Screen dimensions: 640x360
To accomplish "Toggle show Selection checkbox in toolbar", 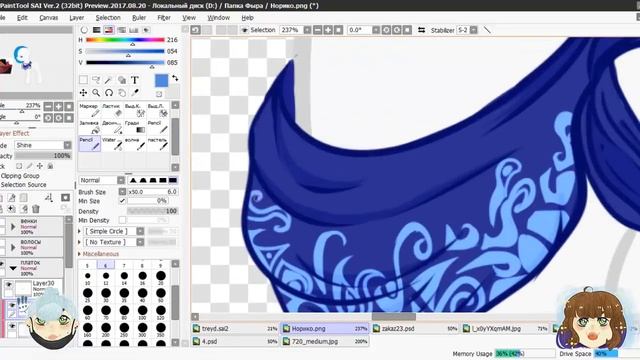I will (245, 30).
